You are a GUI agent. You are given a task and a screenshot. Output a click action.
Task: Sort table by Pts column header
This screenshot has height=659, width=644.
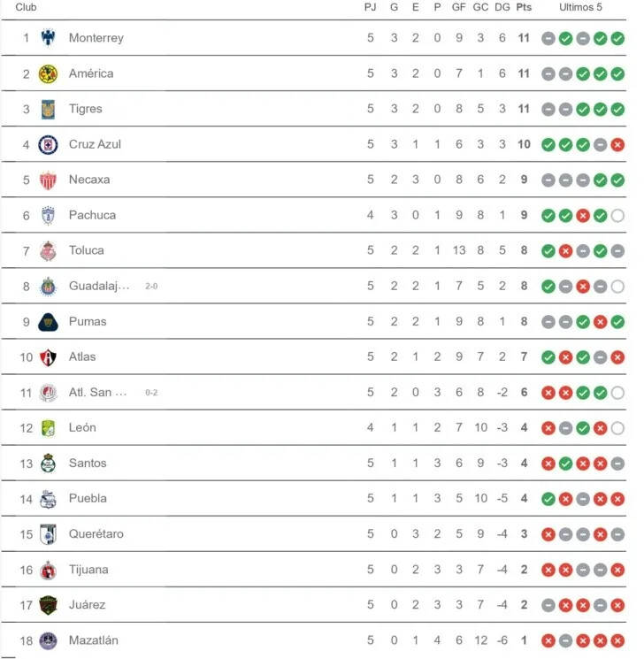(x=524, y=7)
